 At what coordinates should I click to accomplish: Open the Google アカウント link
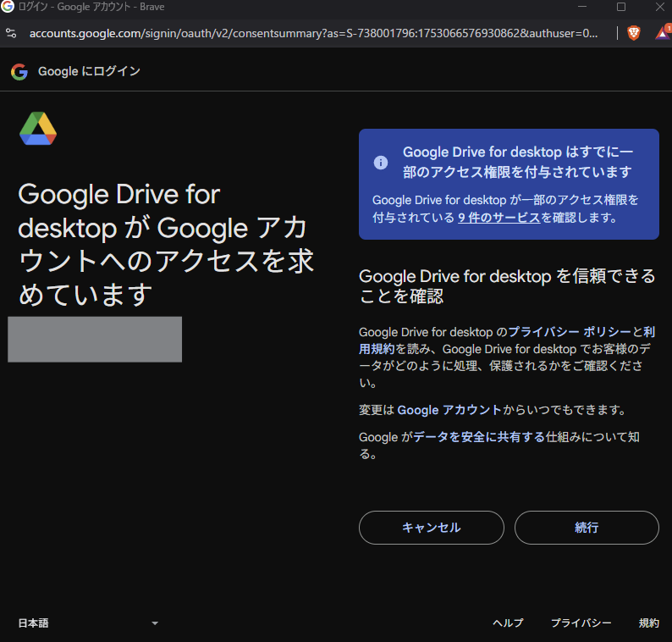click(449, 410)
